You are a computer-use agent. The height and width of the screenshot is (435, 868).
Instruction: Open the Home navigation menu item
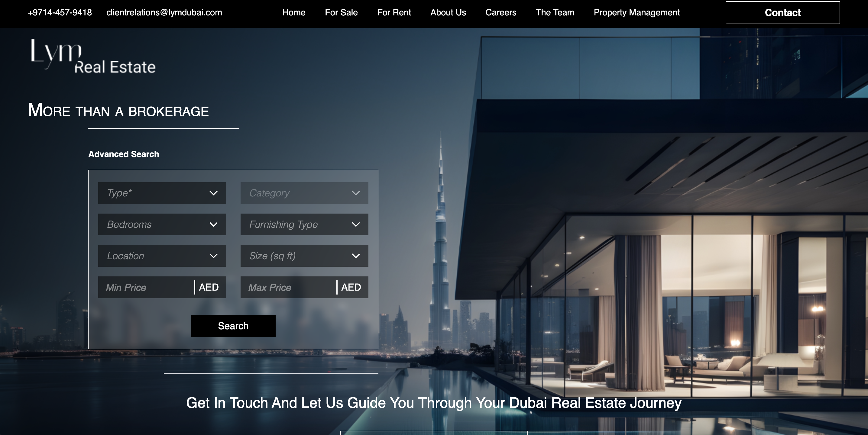[x=293, y=12]
